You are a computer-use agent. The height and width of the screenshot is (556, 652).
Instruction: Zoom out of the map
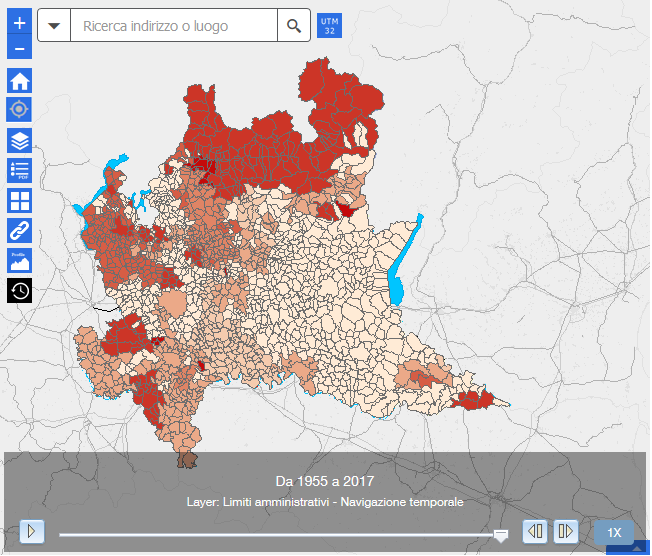pos(20,47)
